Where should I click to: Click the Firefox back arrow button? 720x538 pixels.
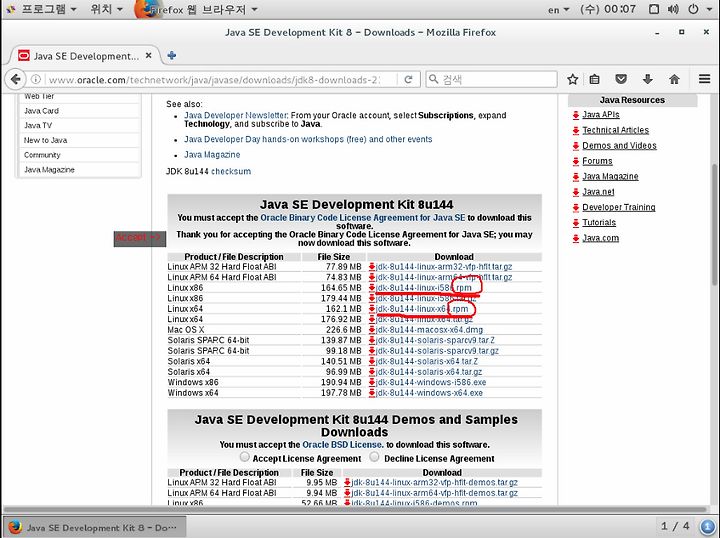pos(15,79)
